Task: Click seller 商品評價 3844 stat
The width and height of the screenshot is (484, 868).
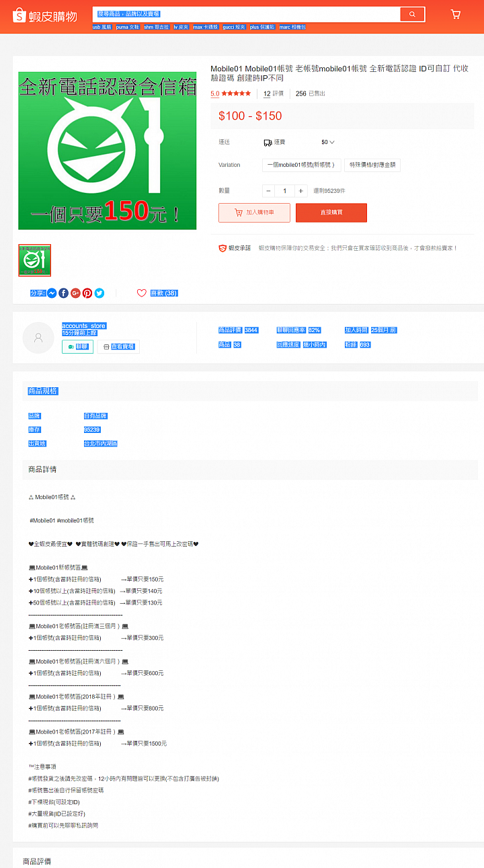Action: (238, 330)
